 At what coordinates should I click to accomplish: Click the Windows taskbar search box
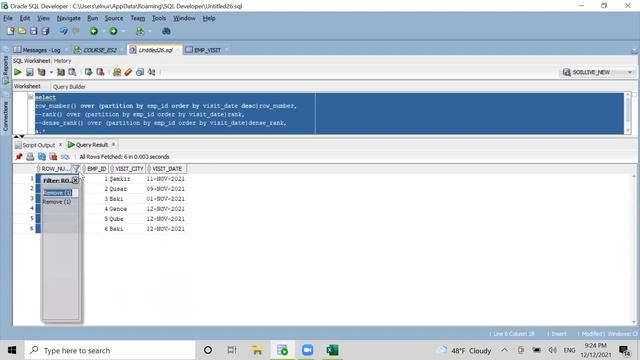pyautogui.click(x=110, y=350)
